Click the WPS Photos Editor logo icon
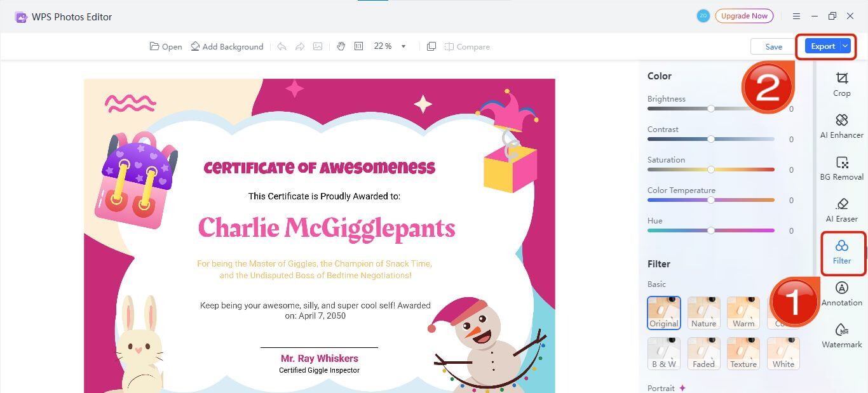 (21, 17)
